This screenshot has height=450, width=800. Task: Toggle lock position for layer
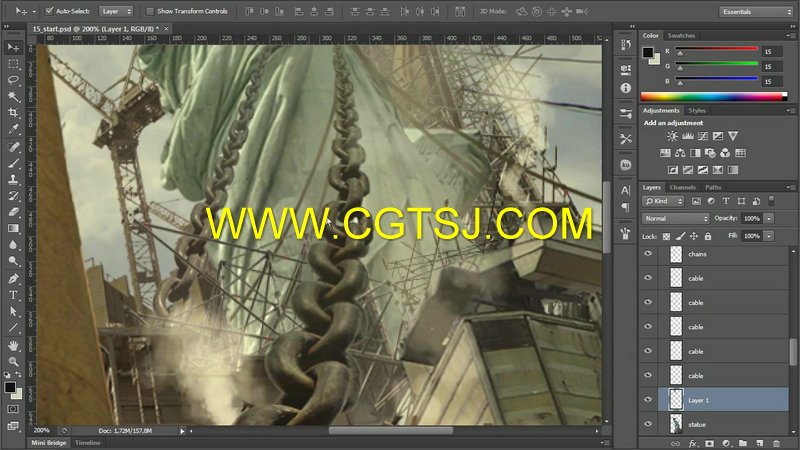694,236
